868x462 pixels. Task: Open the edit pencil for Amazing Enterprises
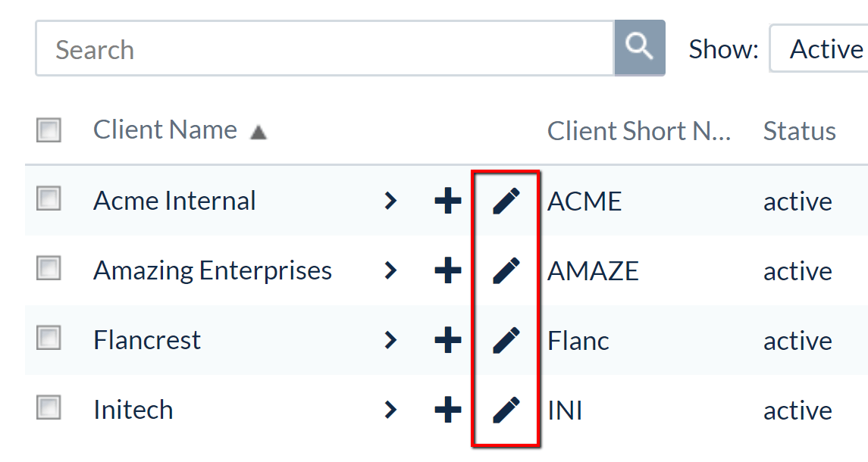click(506, 270)
